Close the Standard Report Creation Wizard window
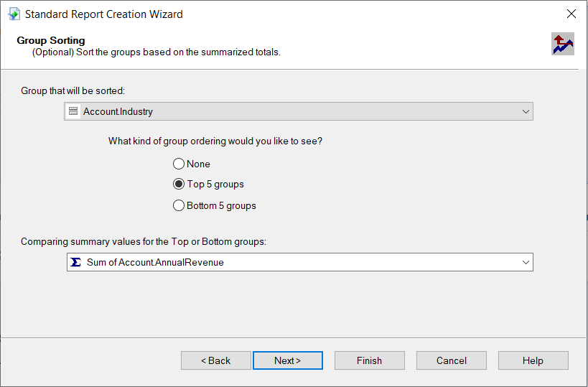The height and width of the screenshot is (387, 588). (571, 14)
